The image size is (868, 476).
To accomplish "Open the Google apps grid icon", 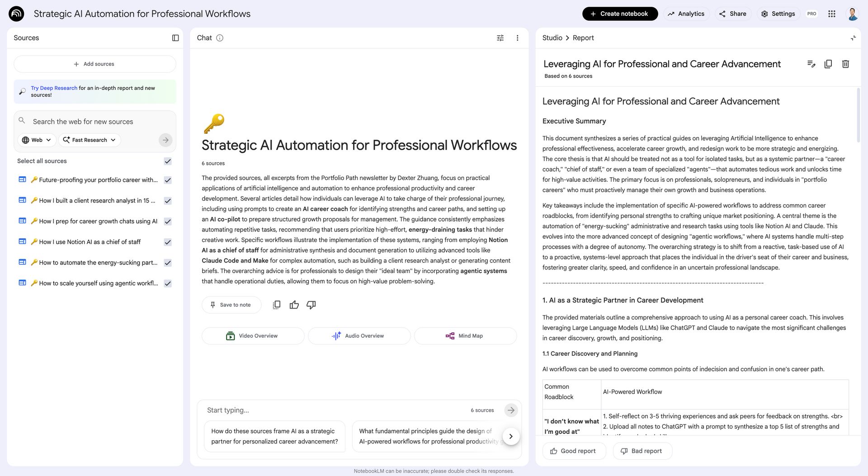I will pos(831,14).
